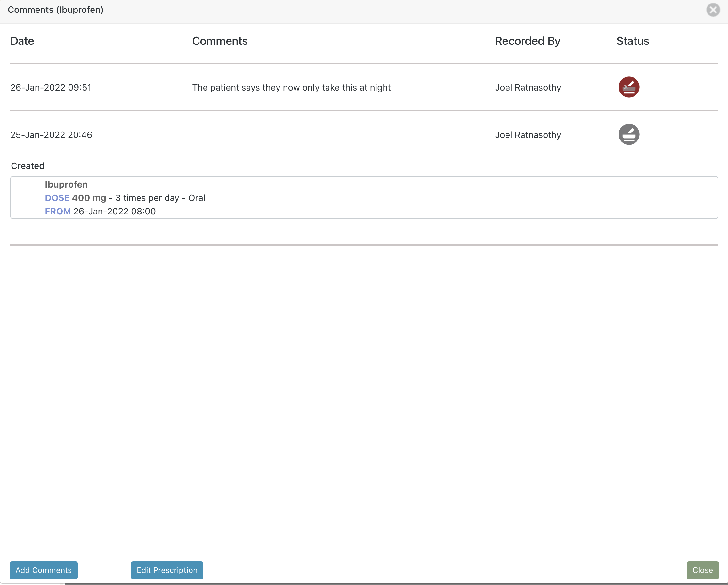The height and width of the screenshot is (585, 728).
Task: Click the Ibuprofen name in prescription box
Action: click(66, 184)
